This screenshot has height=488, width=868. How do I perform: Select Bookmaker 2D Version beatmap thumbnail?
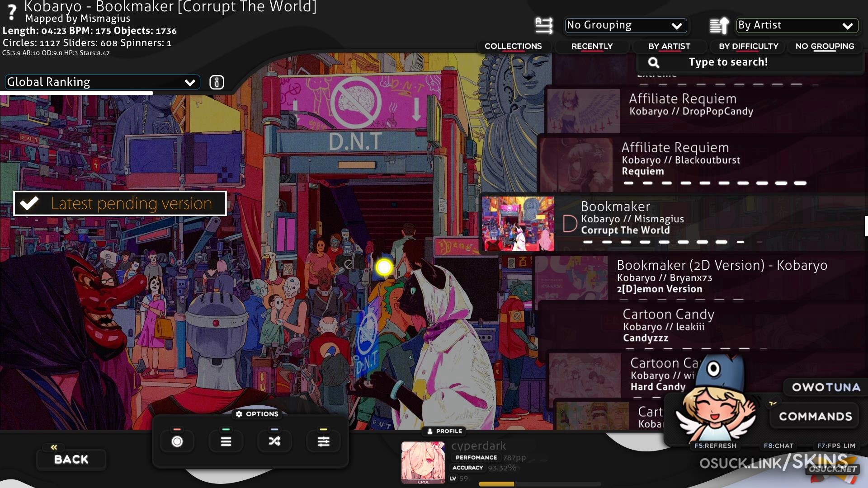pyautogui.click(x=571, y=277)
